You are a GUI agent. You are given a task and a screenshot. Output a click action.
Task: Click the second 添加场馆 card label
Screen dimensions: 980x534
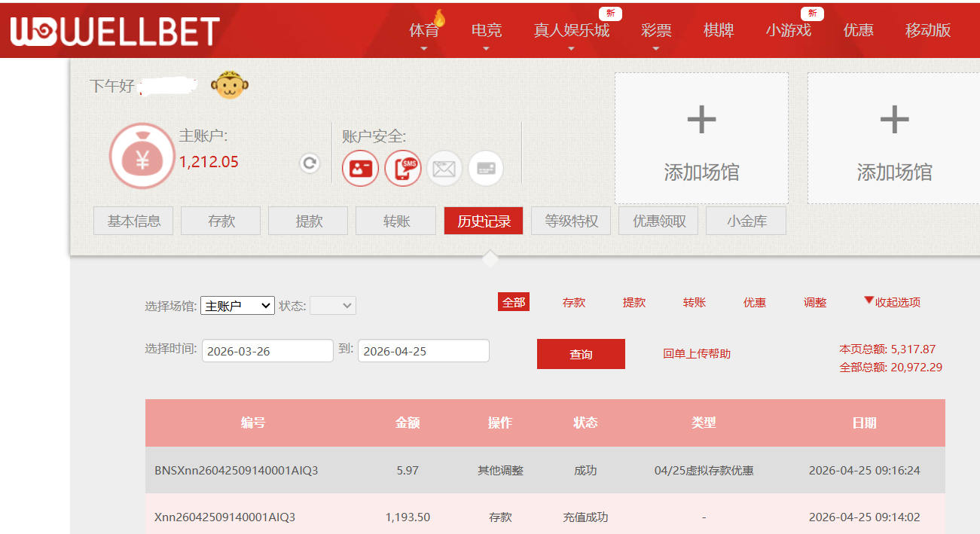tap(894, 172)
